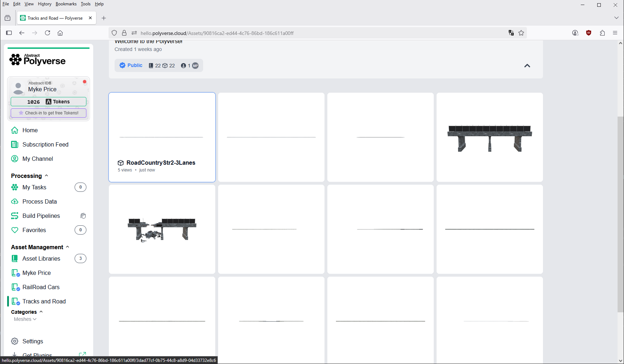Click Check-in to get free Tokens
624x364 pixels.
point(49,113)
